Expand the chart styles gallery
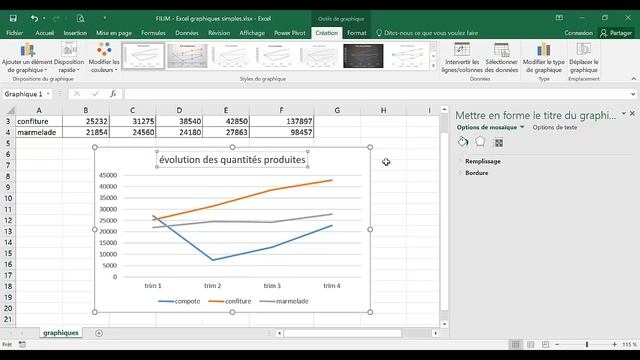Viewport: 640px width, 360px height. coord(433,66)
